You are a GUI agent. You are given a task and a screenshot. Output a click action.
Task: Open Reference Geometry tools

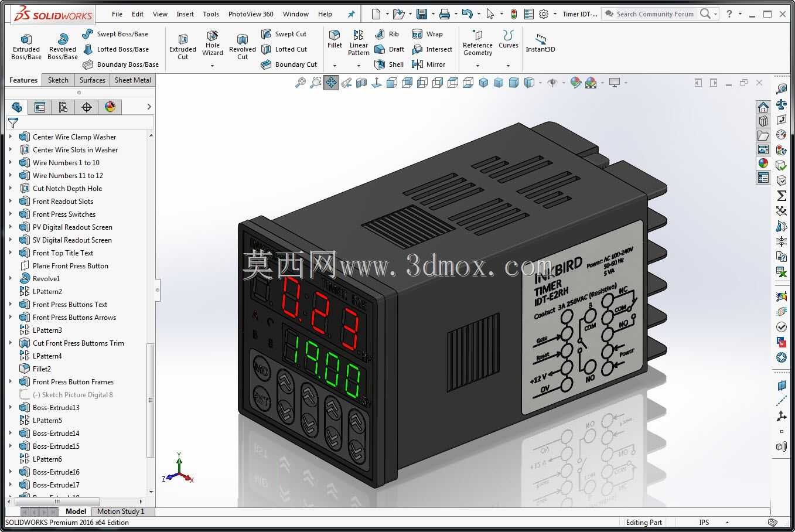coord(477,43)
